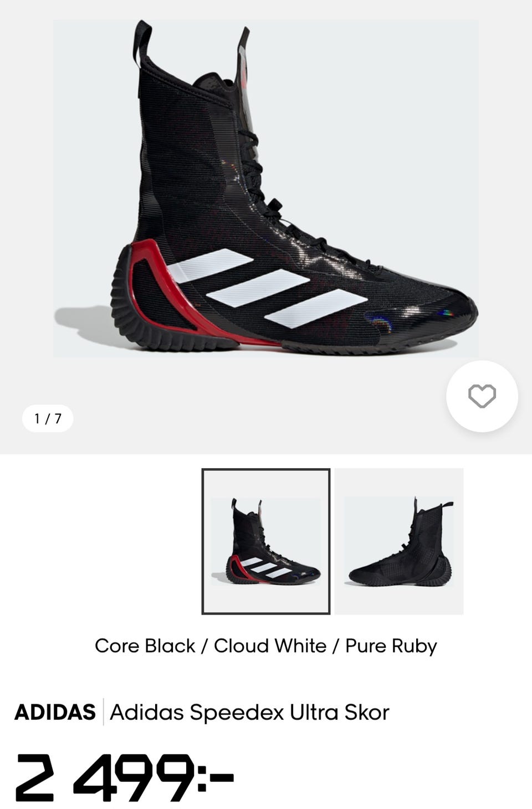Open the main boxing shoe product image

click(266, 188)
